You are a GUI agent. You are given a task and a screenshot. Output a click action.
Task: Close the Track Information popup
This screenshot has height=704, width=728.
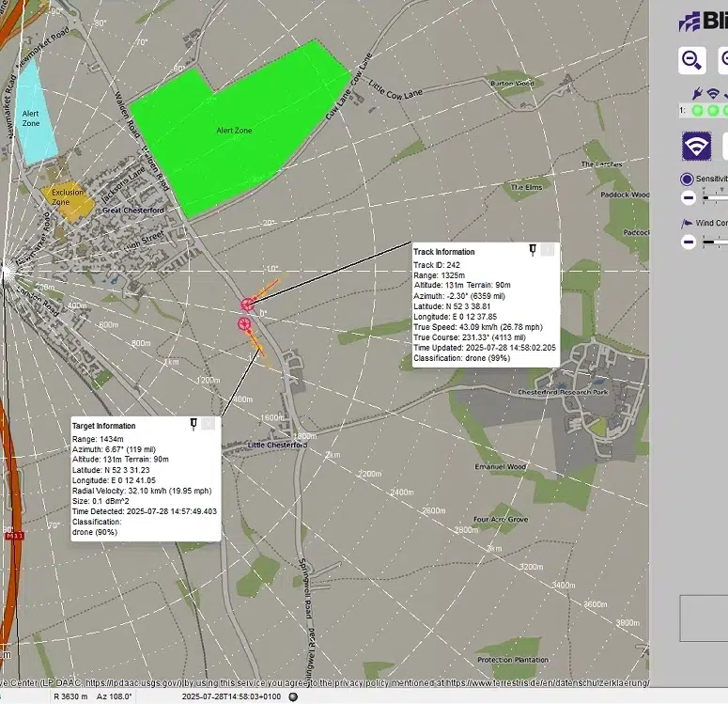[x=548, y=250]
